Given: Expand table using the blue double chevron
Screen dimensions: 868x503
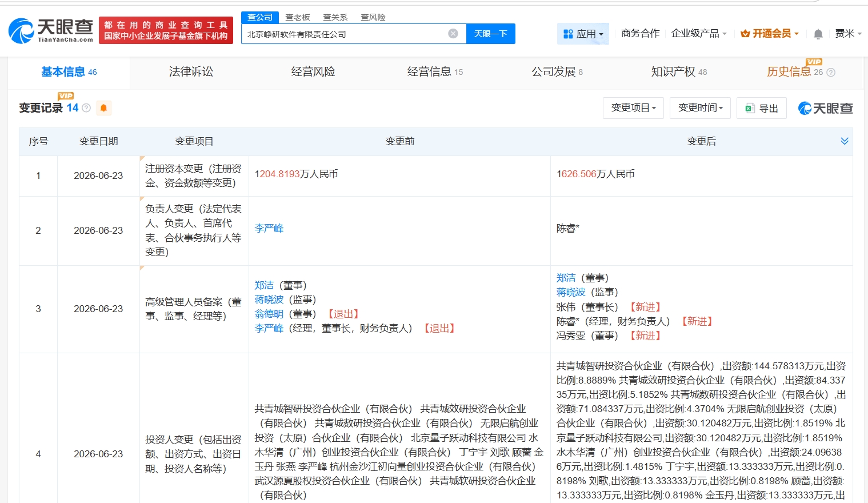Looking at the screenshot, I should point(845,141).
